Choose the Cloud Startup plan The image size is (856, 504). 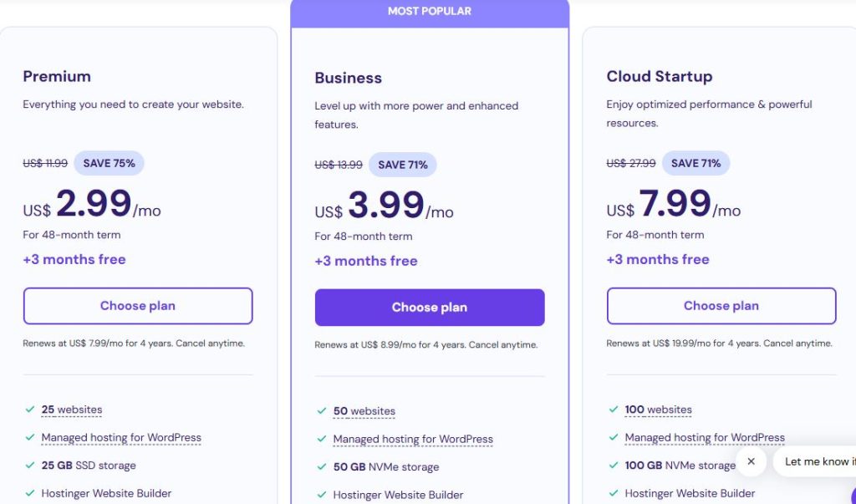(721, 306)
